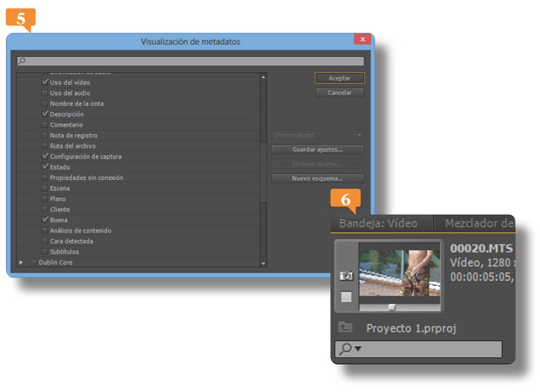Uncheck the Uso del vídeo checkbox

45,82
